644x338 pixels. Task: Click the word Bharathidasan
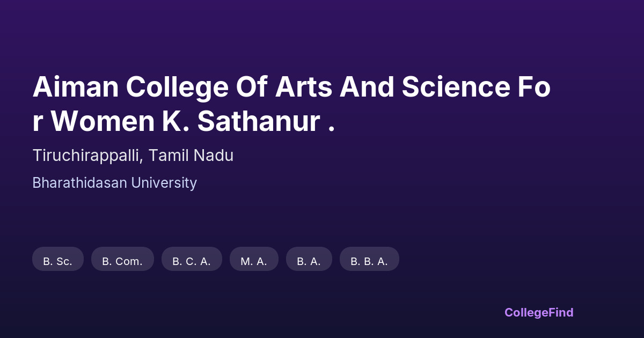click(79, 183)
